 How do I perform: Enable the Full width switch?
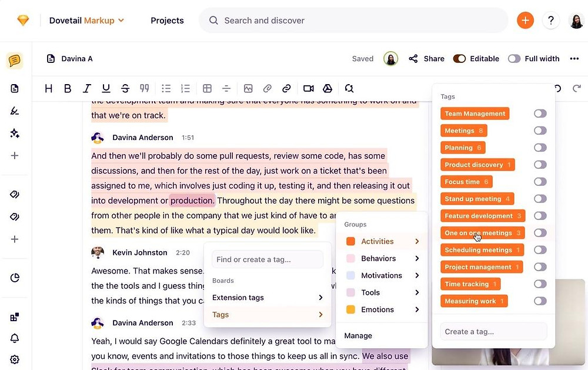[514, 59]
